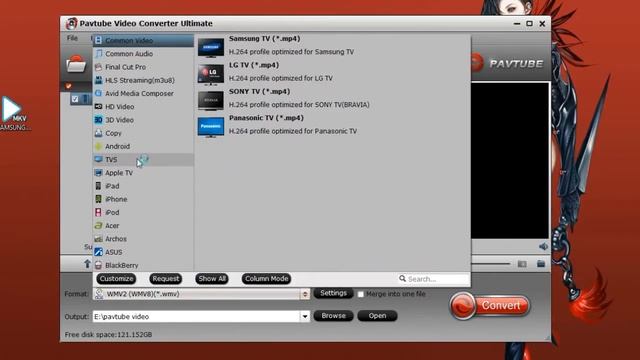Select Samsung TV (*.mp4) thumbnail
This screenshot has width=640, height=360.
tap(211, 48)
